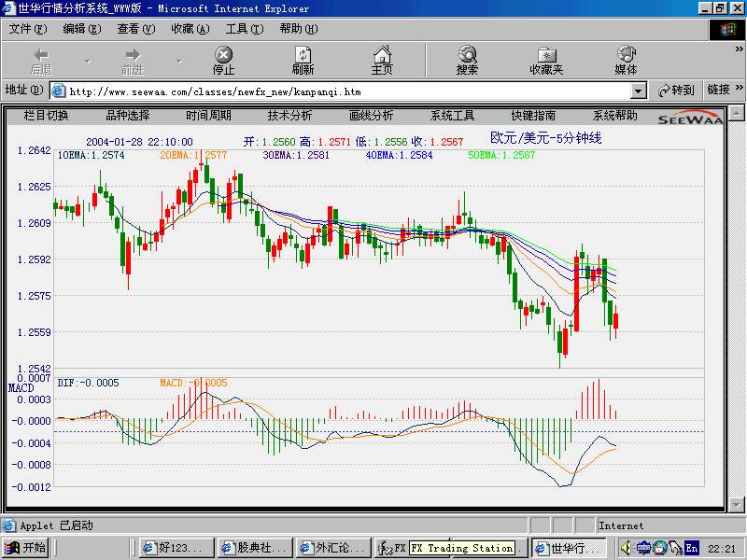The image size is (747, 560).
Task: Open the 品种选择 applet menu
Action: coord(128,116)
